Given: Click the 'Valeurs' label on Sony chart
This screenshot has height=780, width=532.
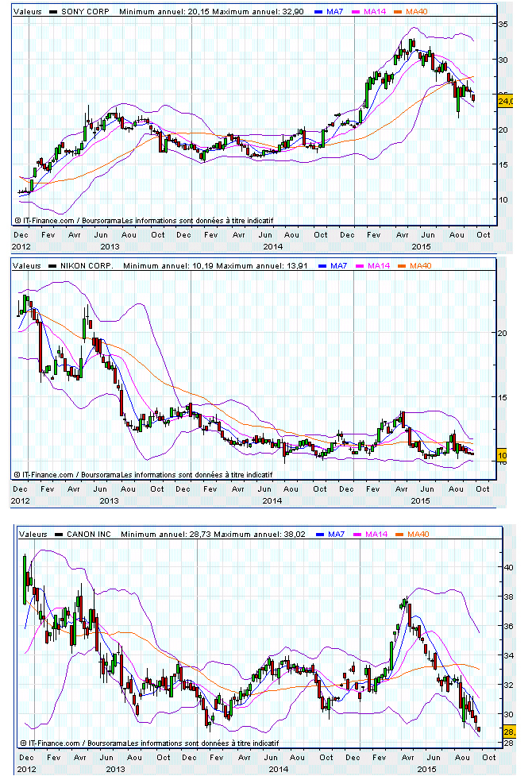Looking at the screenshot, I should pos(28,11).
